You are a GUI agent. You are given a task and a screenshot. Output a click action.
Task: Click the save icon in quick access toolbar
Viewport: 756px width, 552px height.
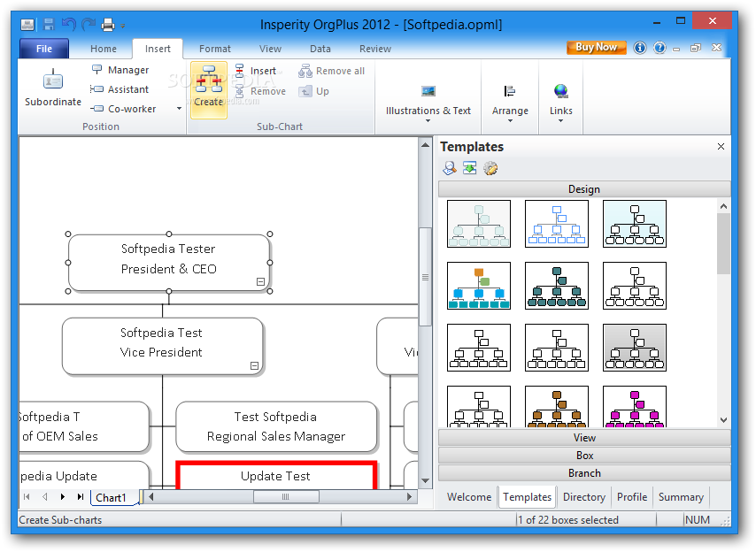point(49,24)
